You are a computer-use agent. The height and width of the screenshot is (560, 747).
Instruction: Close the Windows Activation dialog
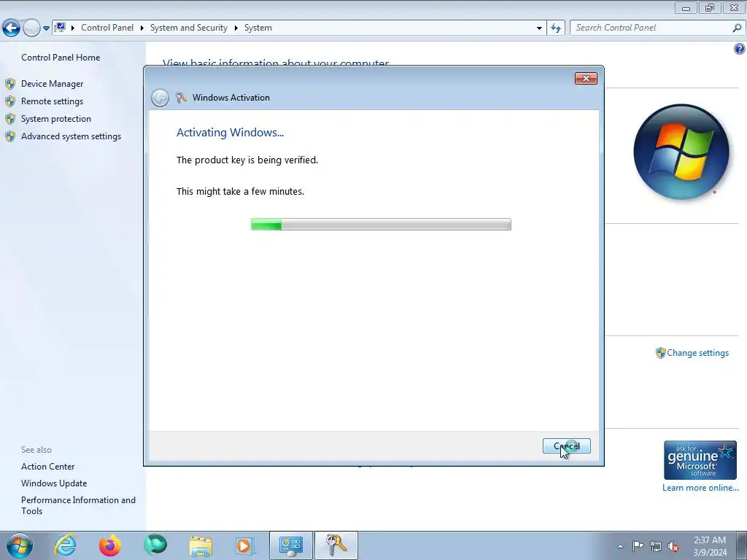[586, 79]
